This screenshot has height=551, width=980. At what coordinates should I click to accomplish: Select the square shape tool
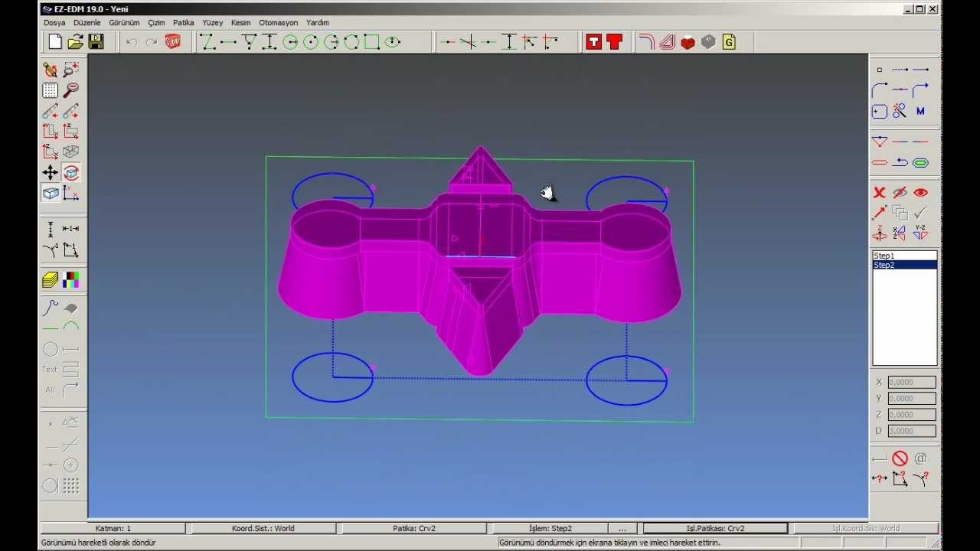(372, 42)
